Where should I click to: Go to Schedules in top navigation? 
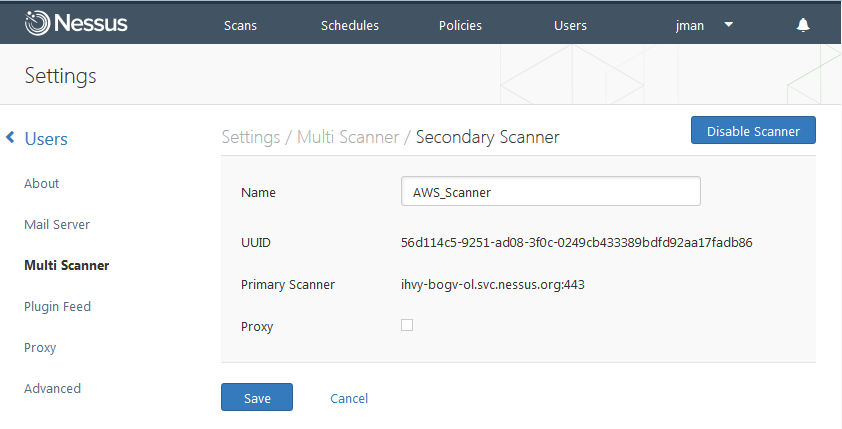click(x=350, y=25)
